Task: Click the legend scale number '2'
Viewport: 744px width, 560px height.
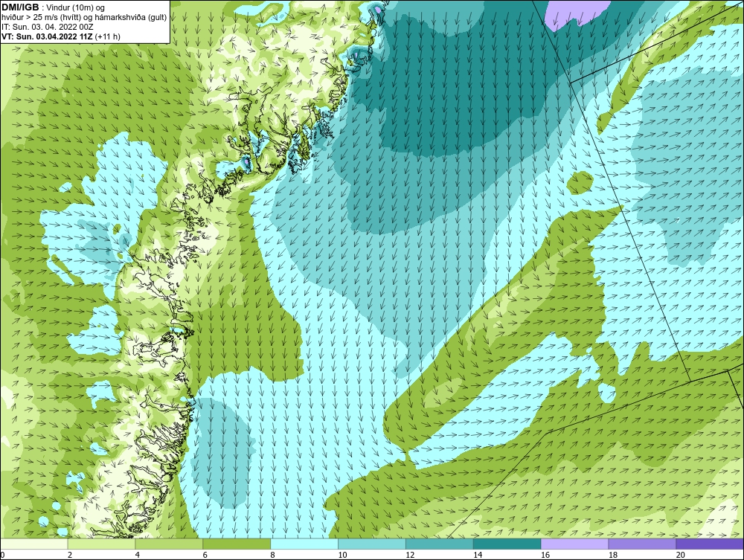Action: [x=70, y=555]
